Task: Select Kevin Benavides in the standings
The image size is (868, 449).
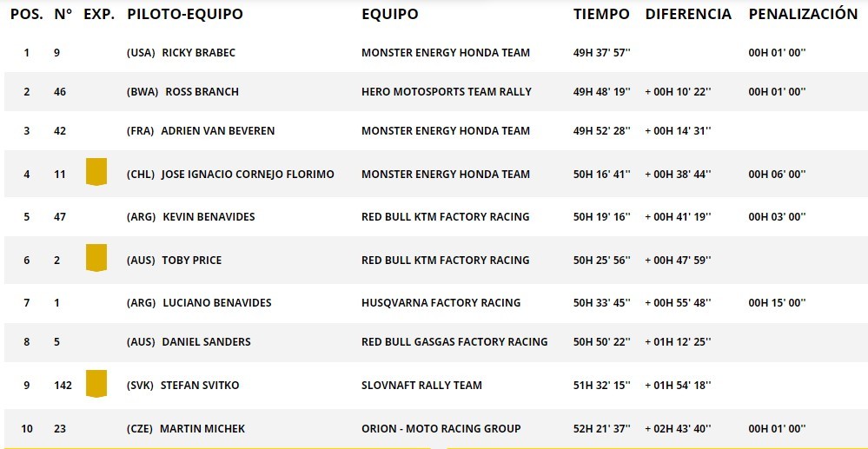Action: pos(209,217)
